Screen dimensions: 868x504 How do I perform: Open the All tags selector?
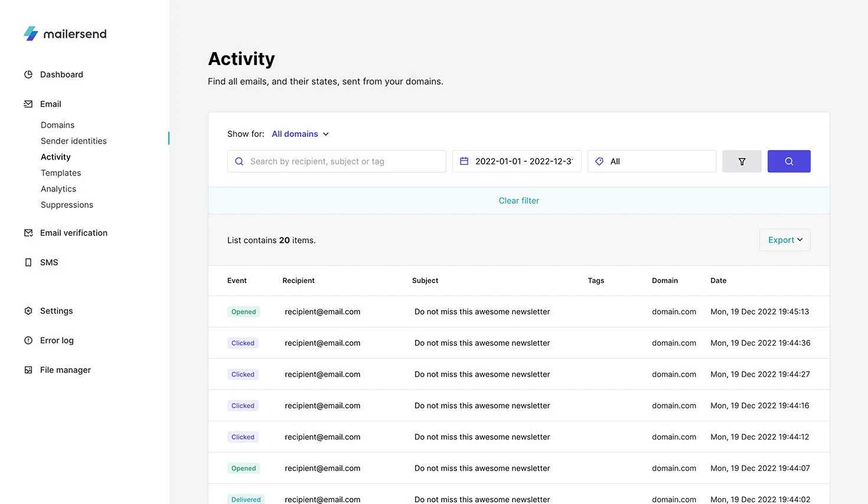651,161
